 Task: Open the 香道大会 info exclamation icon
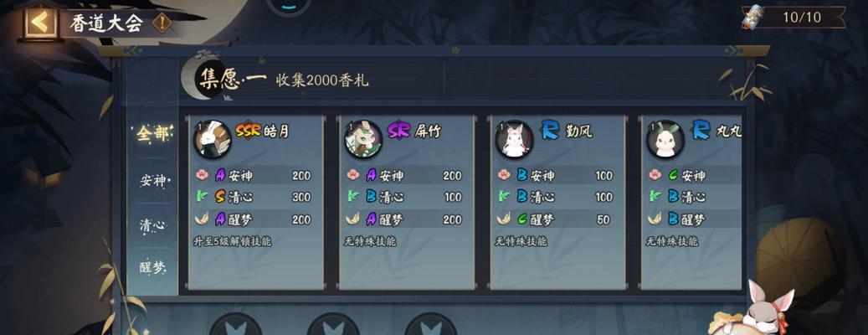(x=162, y=23)
